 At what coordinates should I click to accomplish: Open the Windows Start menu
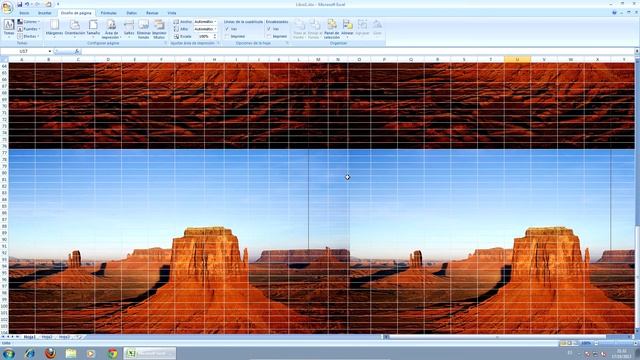(x=9, y=353)
